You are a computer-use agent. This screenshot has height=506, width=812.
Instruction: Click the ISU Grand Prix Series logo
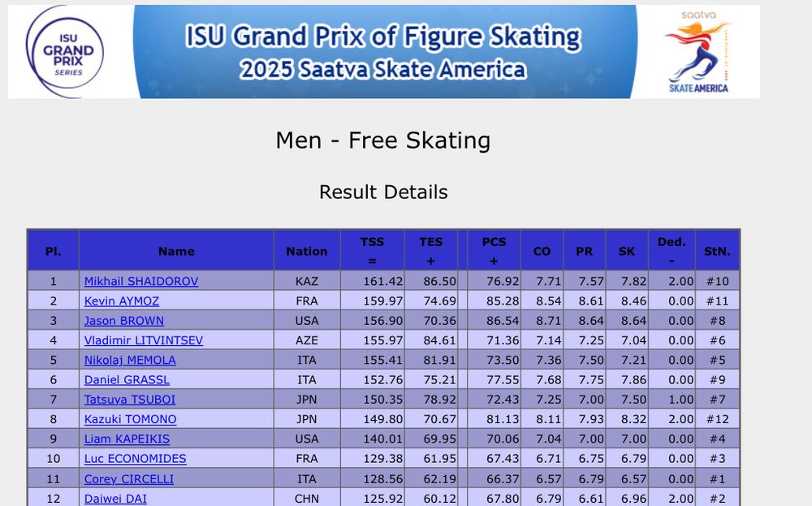[66, 52]
